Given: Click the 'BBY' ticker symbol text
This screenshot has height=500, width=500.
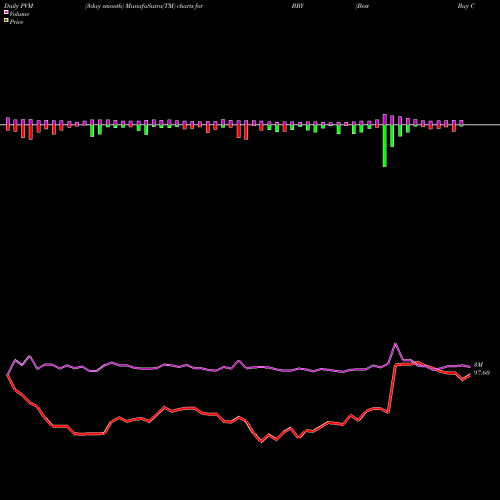Looking at the screenshot, I should [298, 6].
